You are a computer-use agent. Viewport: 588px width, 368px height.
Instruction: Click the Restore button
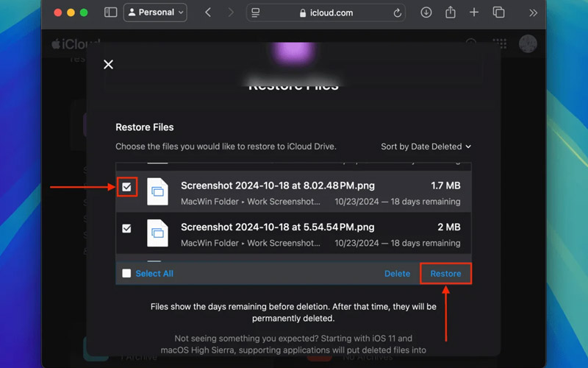pos(445,274)
